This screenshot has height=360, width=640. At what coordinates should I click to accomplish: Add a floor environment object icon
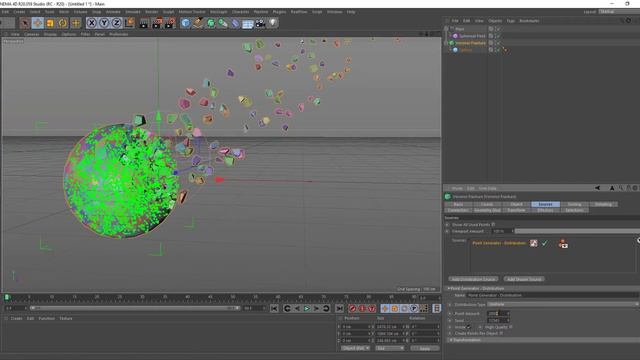[x=248, y=24]
